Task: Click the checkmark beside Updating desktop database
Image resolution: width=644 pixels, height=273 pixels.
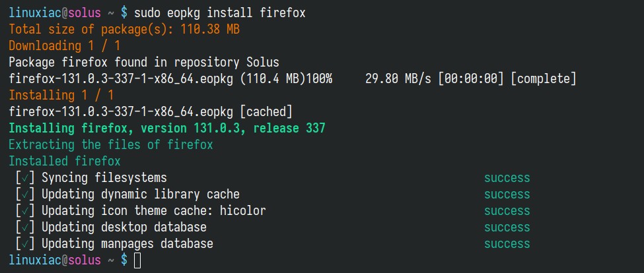Action: pyautogui.click(x=26, y=227)
